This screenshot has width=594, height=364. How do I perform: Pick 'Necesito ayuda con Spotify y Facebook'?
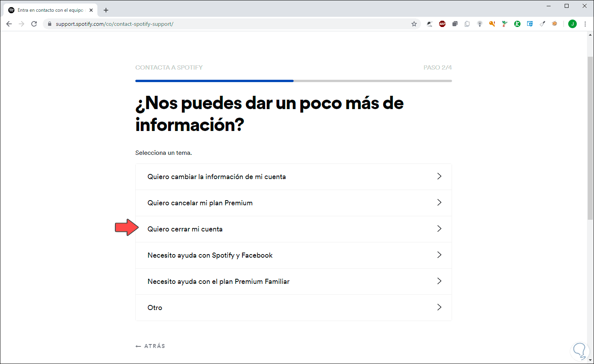click(294, 255)
